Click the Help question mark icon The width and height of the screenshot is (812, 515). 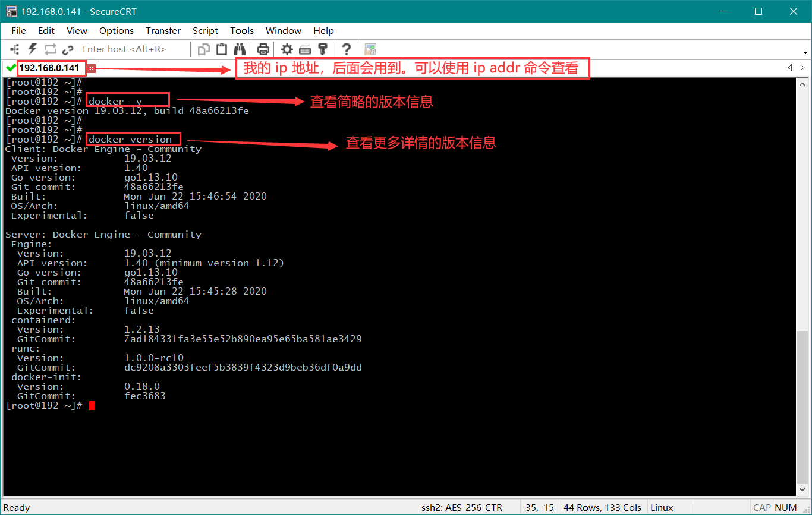point(347,49)
